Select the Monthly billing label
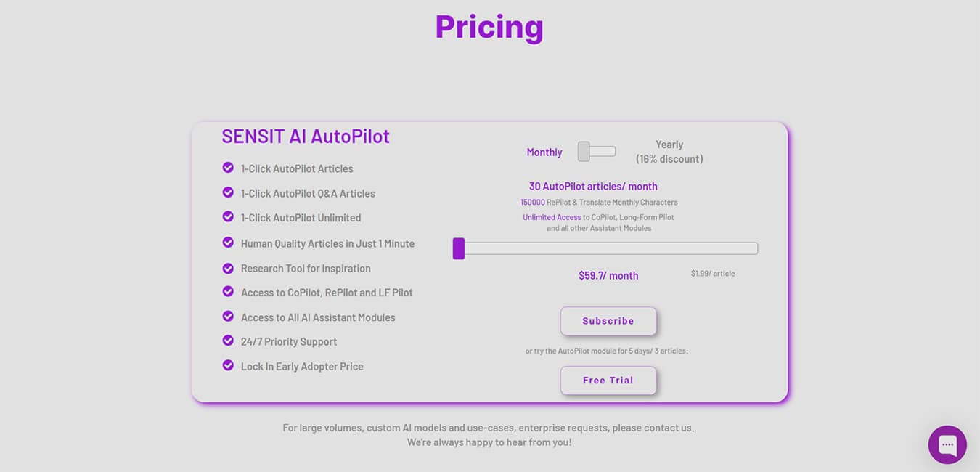 (x=544, y=152)
